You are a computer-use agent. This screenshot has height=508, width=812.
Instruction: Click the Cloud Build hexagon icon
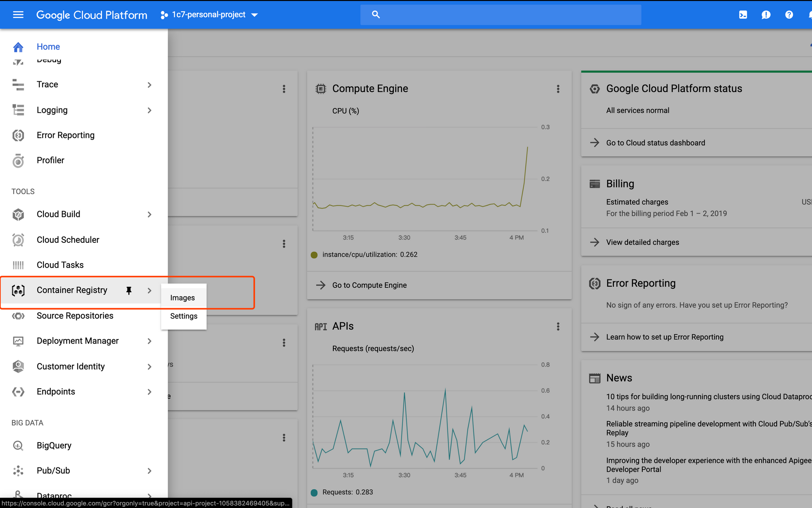click(x=18, y=214)
